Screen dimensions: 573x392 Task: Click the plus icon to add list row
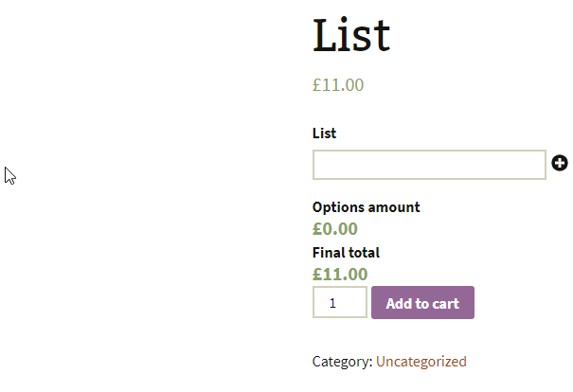coord(560,163)
